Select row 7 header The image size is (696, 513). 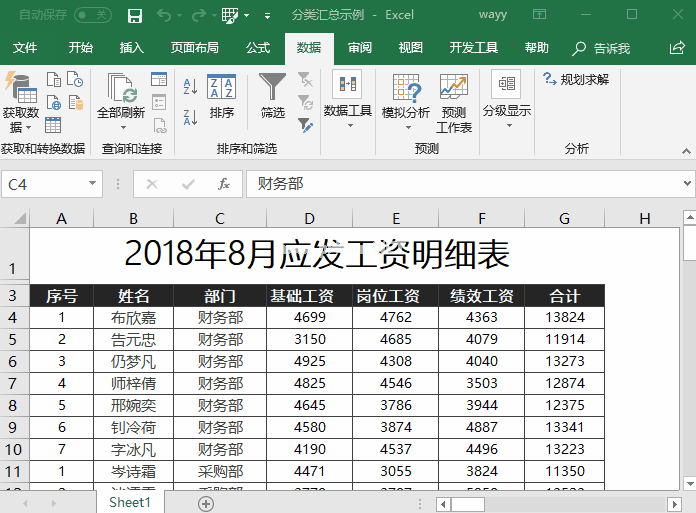(x=12, y=383)
